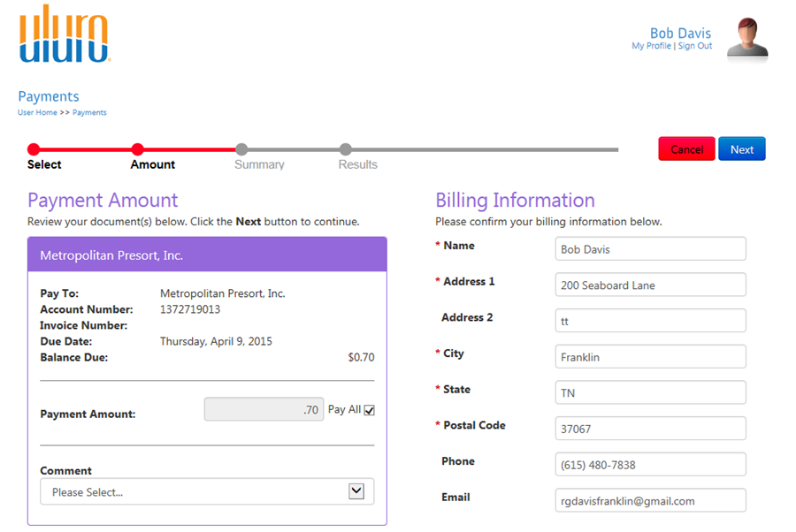Click the Next button to continue

[742, 148]
